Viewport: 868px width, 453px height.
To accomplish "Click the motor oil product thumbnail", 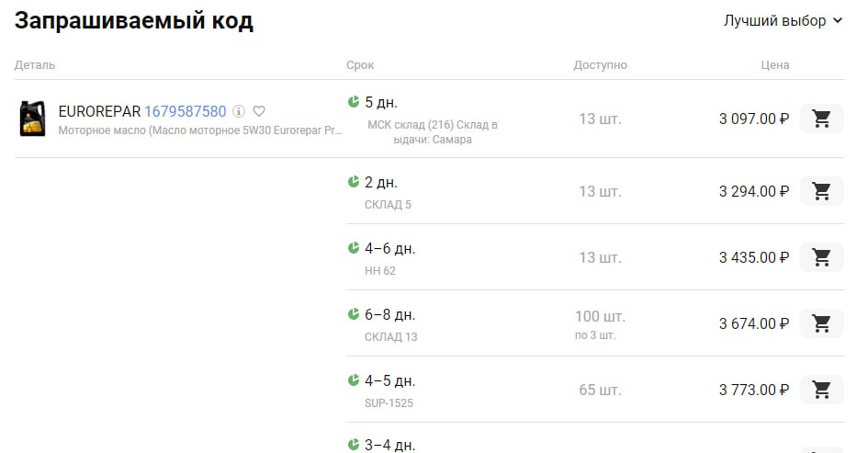I will tap(32, 119).
